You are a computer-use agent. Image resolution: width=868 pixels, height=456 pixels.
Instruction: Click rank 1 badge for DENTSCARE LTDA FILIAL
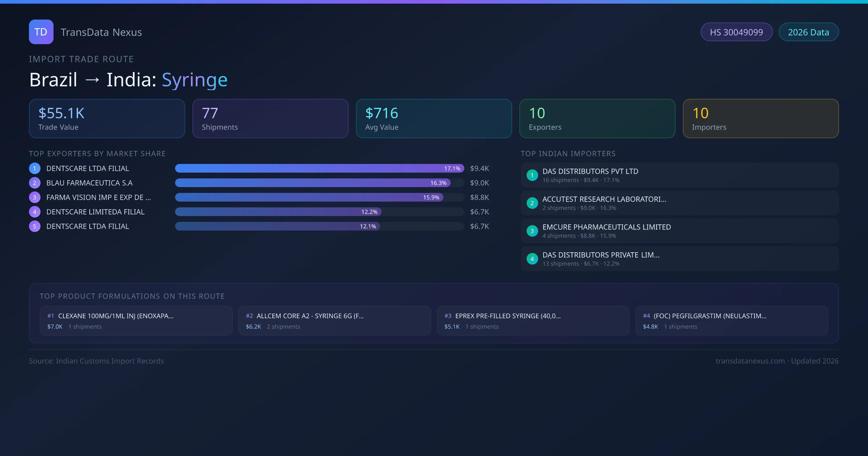tap(35, 168)
